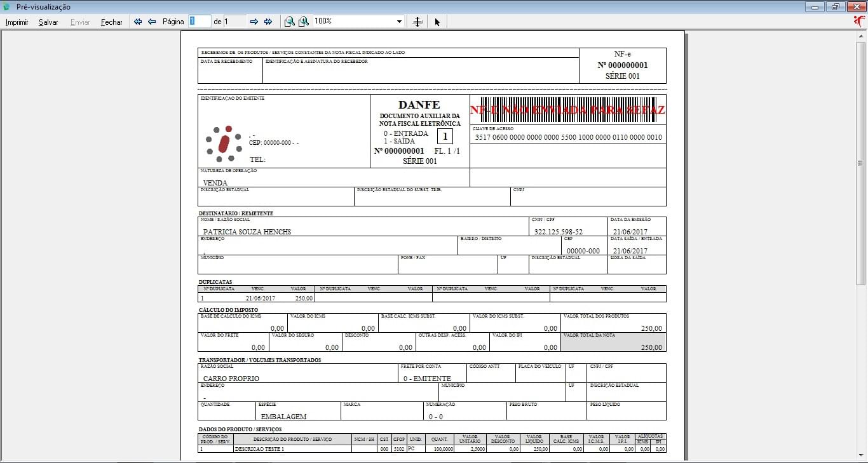868x463 pixels.
Task: Click the DESTINATÁRIO / REMETENTE section heading
Action: click(236, 213)
